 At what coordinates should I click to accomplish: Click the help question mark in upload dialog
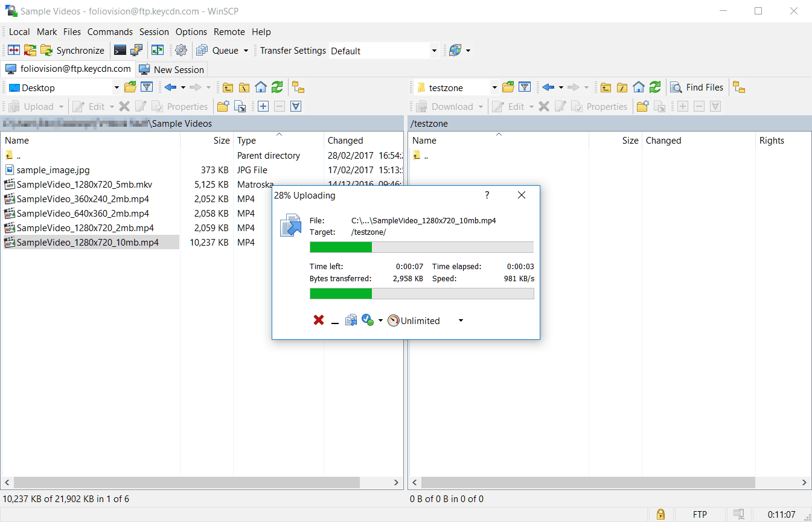click(x=487, y=195)
